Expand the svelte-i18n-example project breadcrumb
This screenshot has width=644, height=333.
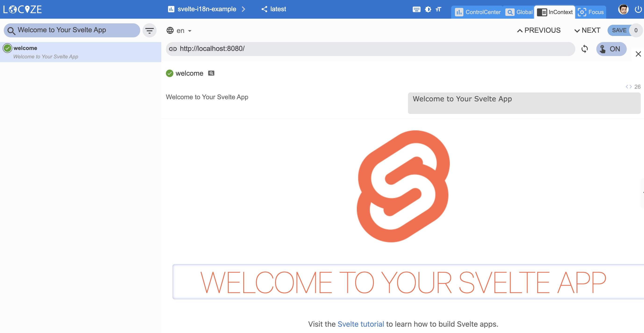click(207, 9)
